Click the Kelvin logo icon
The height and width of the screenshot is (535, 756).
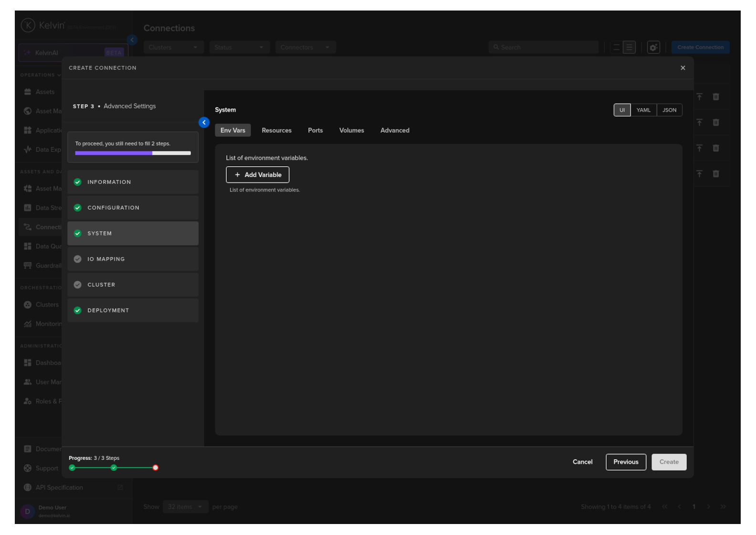click(28, 25)
